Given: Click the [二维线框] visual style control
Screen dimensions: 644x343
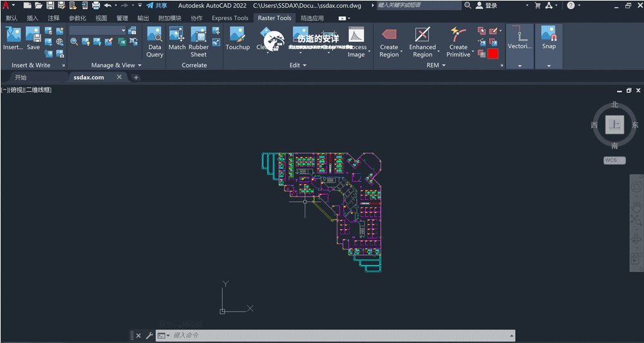Looking at the screenshot, I should pos(38,90).
